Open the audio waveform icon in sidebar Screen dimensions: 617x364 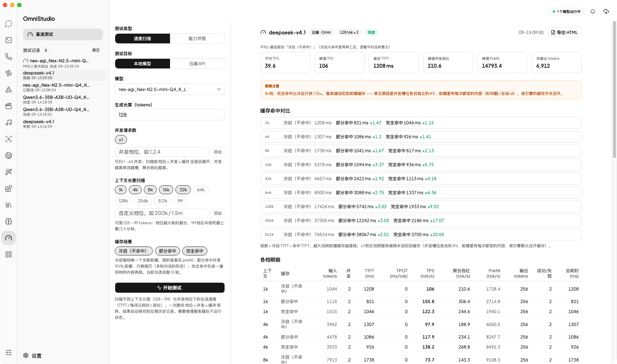(9, 73)
